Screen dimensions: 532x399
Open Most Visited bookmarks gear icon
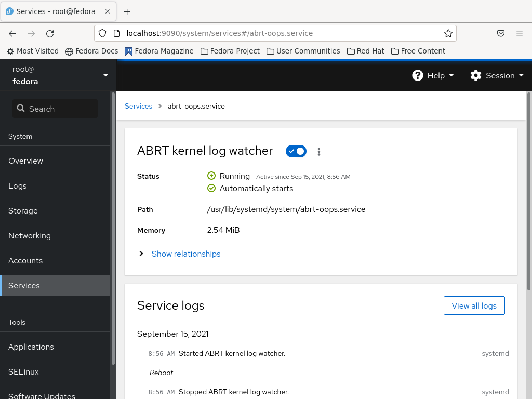10,51
